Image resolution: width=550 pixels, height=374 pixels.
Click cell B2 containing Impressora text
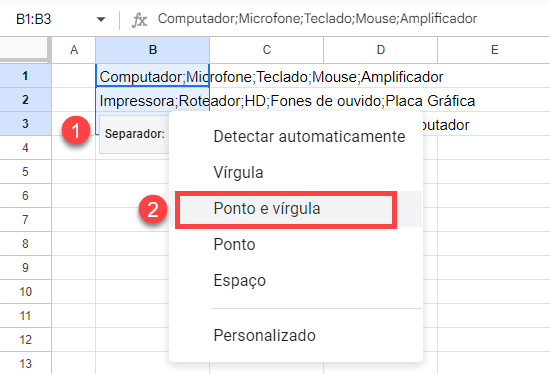(x=153, y=100)
